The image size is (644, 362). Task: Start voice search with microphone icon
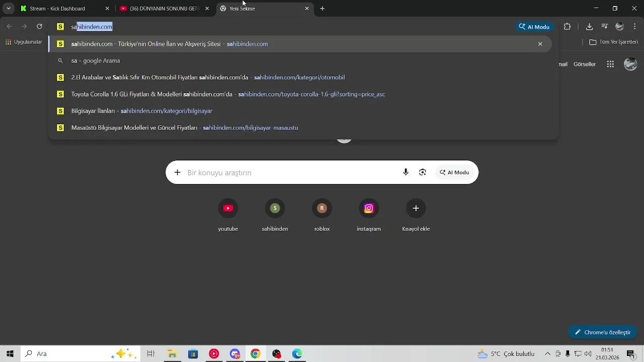coord(406,172)
